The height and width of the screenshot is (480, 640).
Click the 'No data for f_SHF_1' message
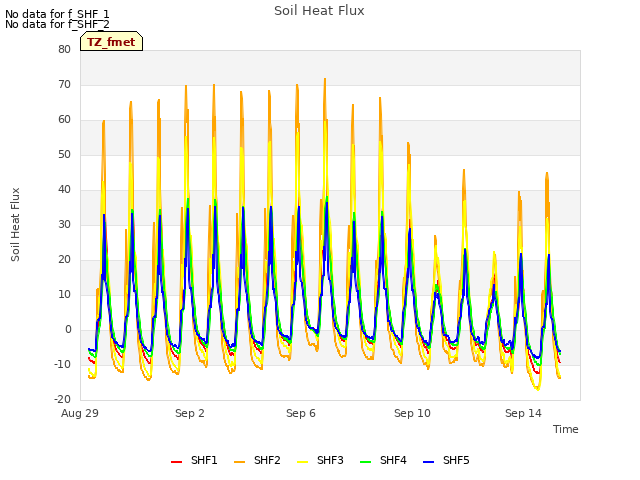pyautogui.click(x=57, y=14)
